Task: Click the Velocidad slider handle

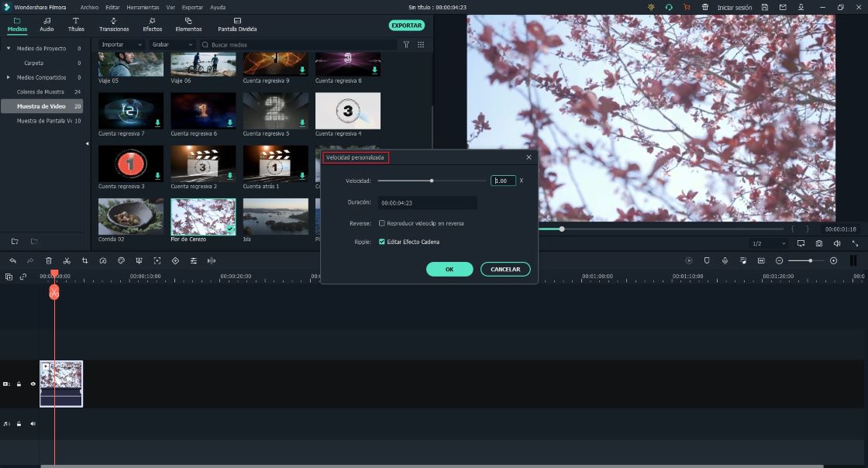Action: pos(432,181)
